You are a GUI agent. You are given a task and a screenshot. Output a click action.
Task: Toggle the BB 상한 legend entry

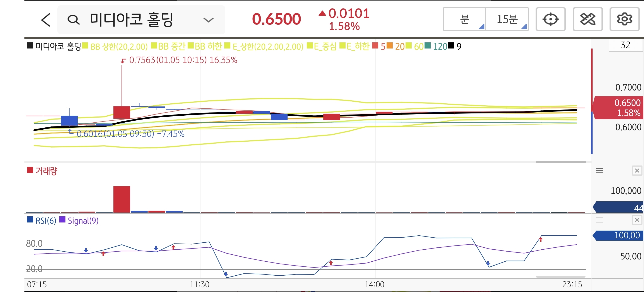[x=118, y=47]
